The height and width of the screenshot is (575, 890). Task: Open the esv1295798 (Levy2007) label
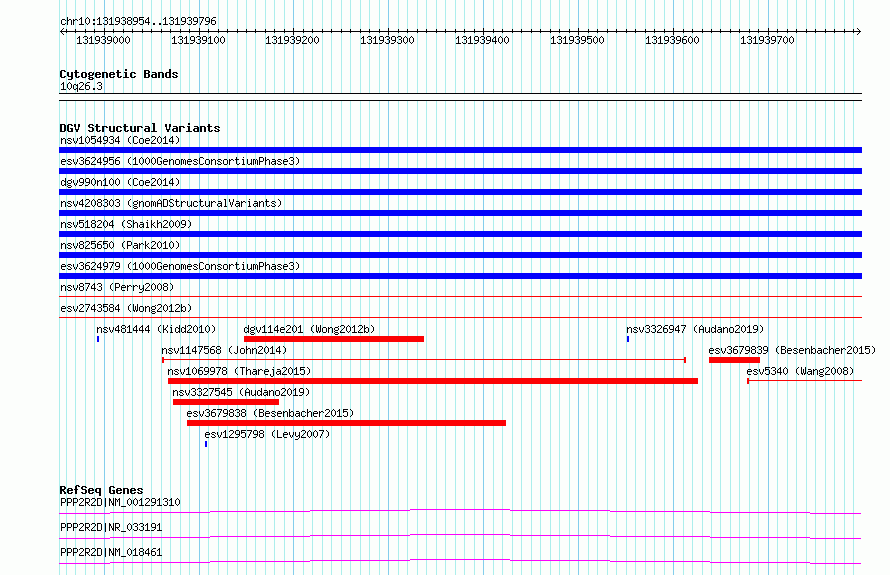pyautogui.click(x=267, y=434)
